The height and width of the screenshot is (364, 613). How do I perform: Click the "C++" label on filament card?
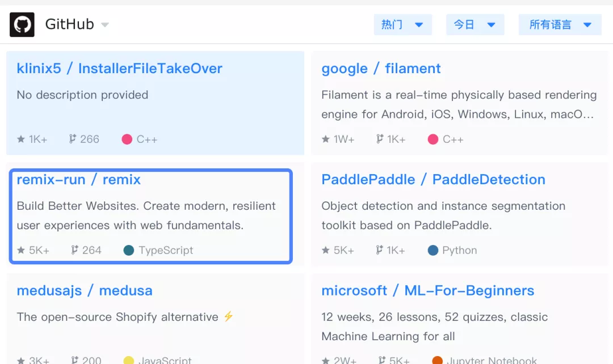click(453, 139)
